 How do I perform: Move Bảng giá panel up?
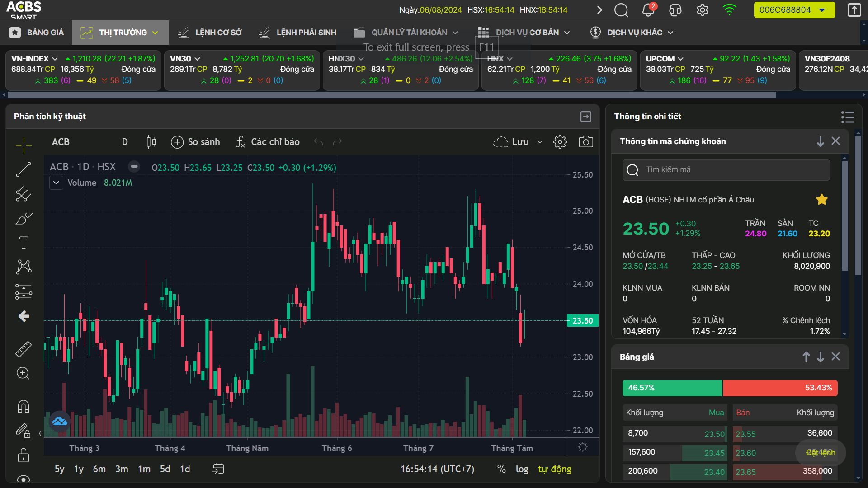806,357
